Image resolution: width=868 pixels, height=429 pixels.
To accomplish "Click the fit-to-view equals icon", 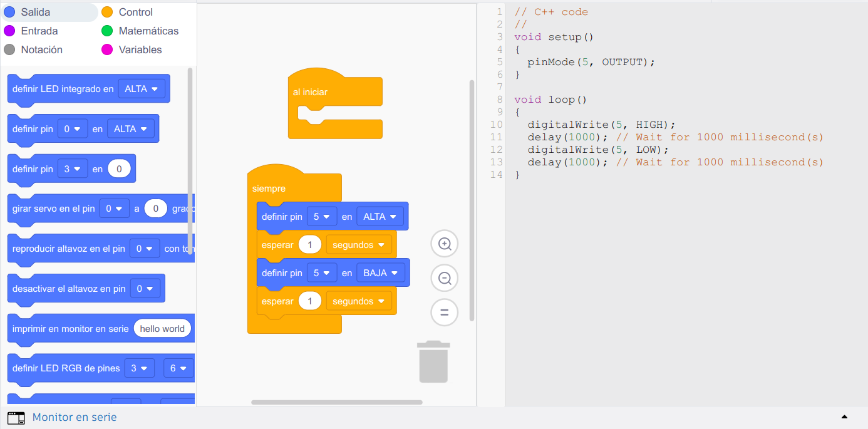I will coord(445,313).
